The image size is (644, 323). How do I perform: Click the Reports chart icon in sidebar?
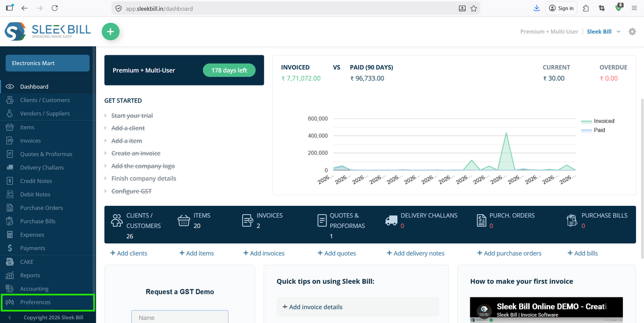click(x=10, y=275)
